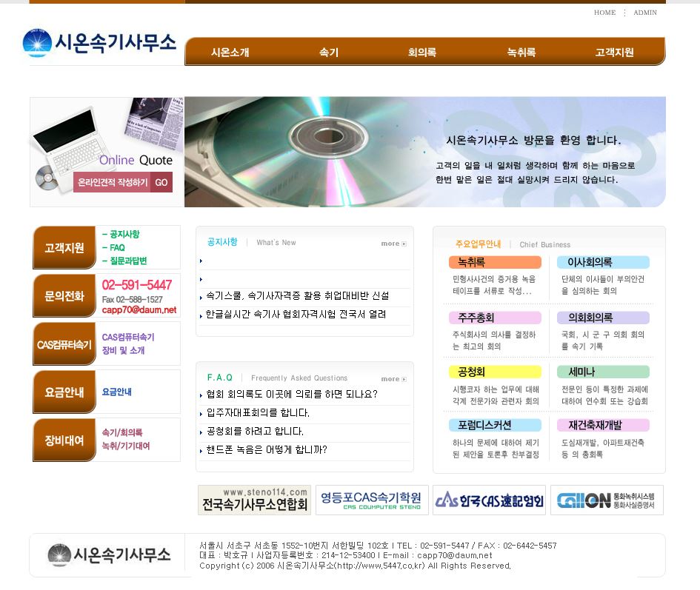
Task: Click the 주요업무안내 panel heading
Action: pos(478,244)
